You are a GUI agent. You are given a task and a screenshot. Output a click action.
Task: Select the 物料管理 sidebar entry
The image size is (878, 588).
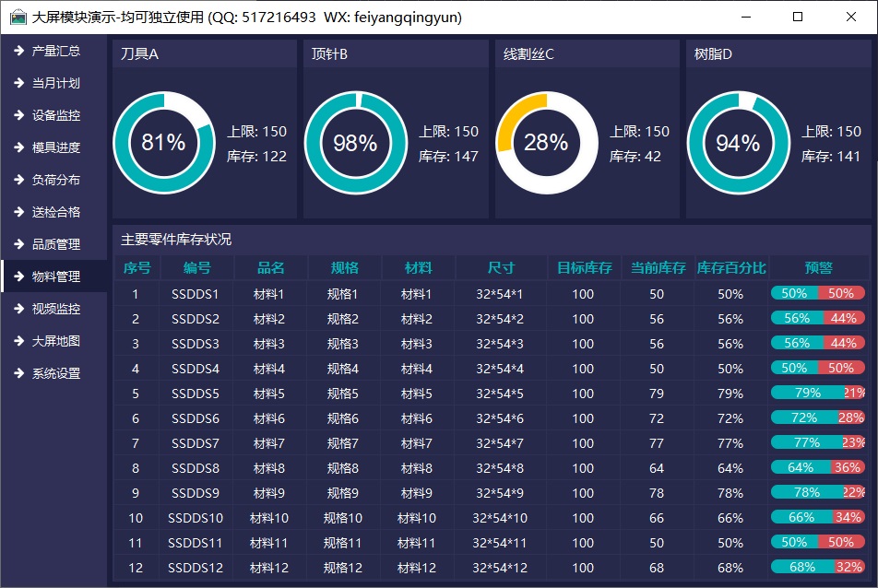[x=55, y=276]
